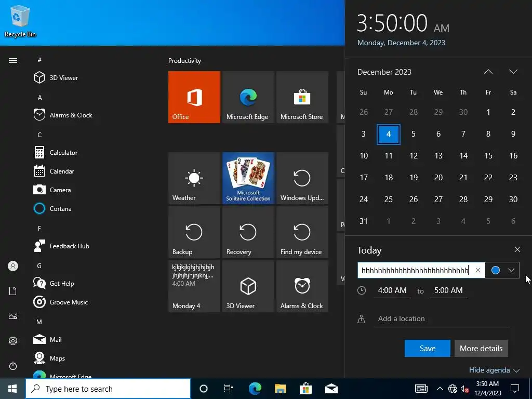This screenshot has width=532, height=399.
Task: Open Microsoft Store from the taskbar
Action: pyautogui.click(x=305, y=389)
